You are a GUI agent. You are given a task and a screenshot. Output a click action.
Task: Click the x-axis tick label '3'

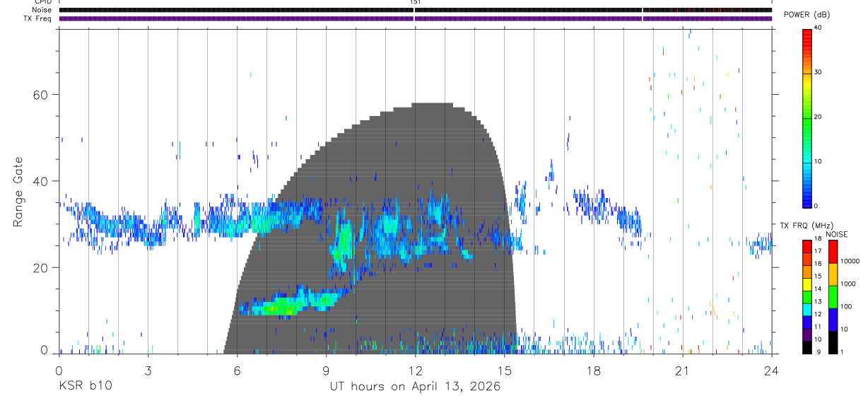pyautogui.click(x=148, y=370)
